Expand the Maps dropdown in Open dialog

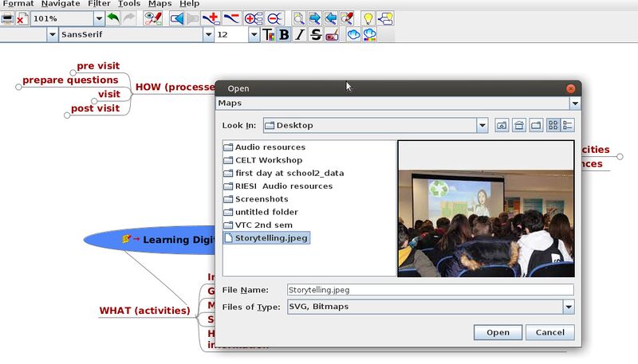pyautogui.click(x=575, y=104)
